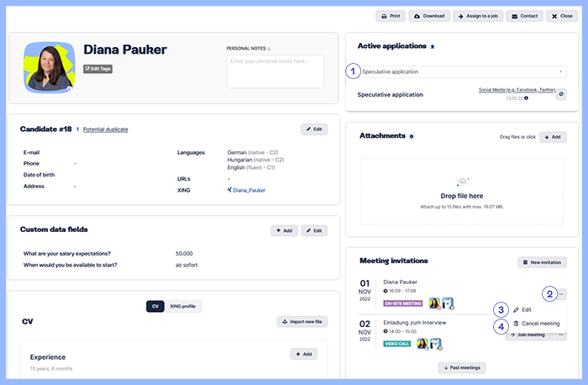Open three-dots menu for Nov 01 meeting
The width and height of the screenshot is (588, 385).
[x=561, y=294]
